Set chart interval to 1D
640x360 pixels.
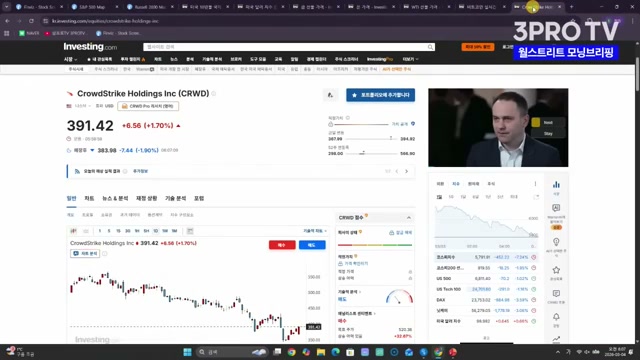pos(156,231)
